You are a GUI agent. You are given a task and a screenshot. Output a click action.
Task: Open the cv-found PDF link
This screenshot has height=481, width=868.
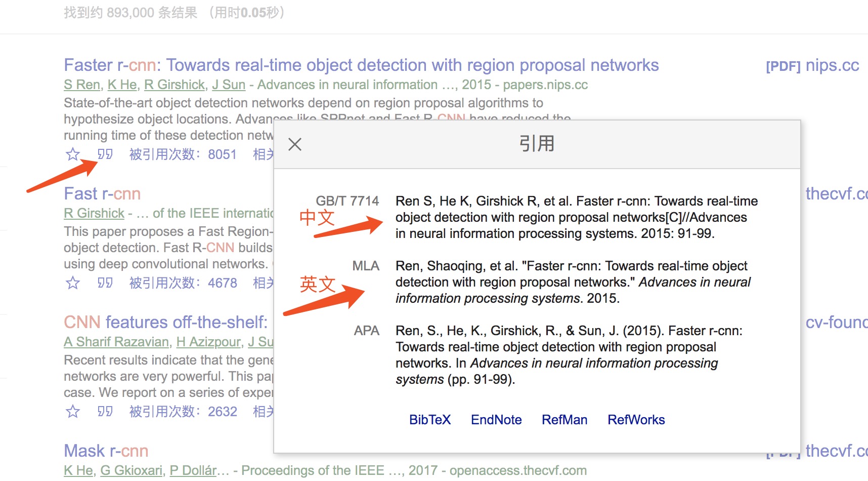pos(837,323)
